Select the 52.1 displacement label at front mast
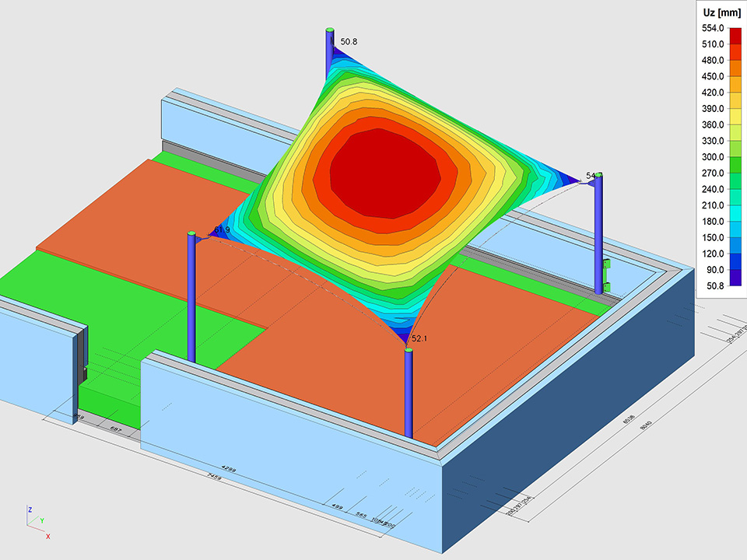Image resolution: width=747 pixels, height=560 pixels. click(420, 339)
